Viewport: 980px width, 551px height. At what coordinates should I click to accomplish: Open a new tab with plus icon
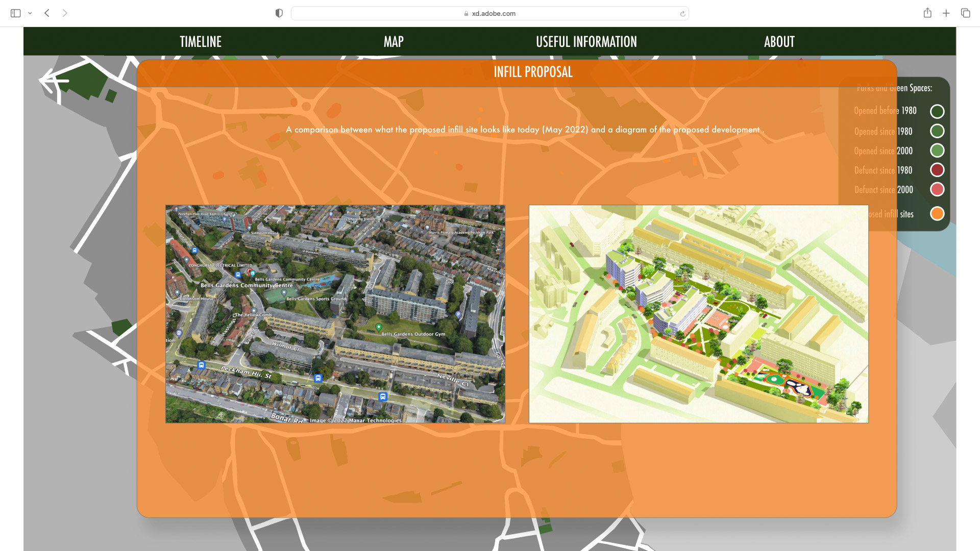pos(946,13)
